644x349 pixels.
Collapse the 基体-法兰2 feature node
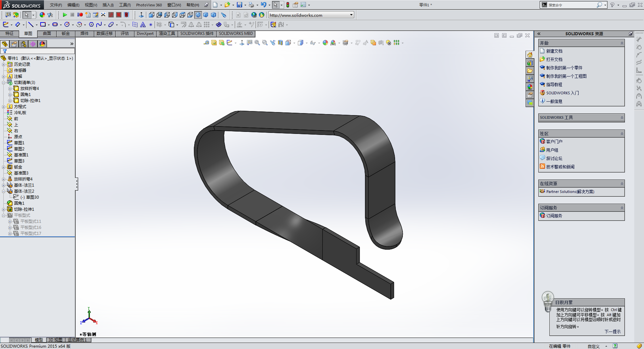[4, 191]
